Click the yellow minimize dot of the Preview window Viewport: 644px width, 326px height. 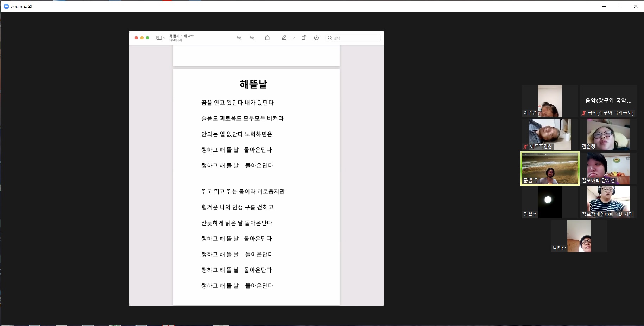point(142,38)
